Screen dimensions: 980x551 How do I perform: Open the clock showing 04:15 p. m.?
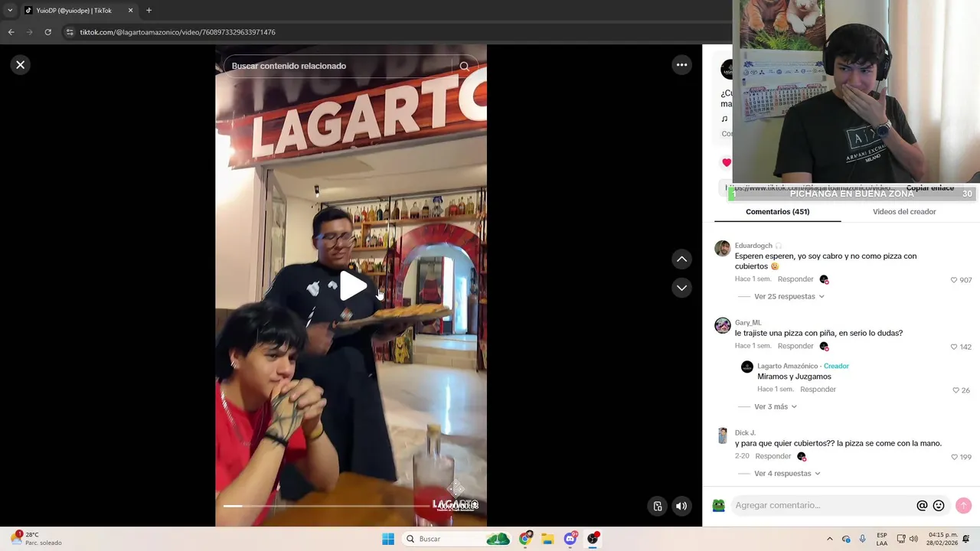[x=942, y=539]
